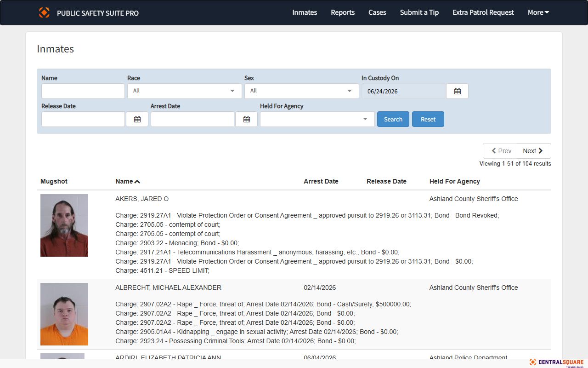Click the Name input field

(83, 91)
